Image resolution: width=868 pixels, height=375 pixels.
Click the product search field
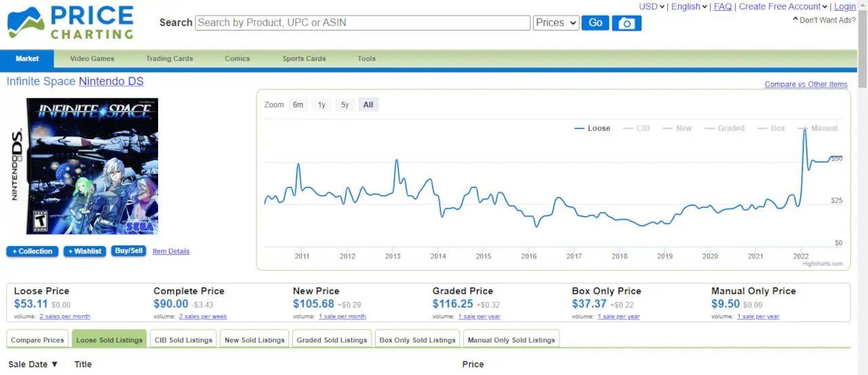(x=362, y=23)
